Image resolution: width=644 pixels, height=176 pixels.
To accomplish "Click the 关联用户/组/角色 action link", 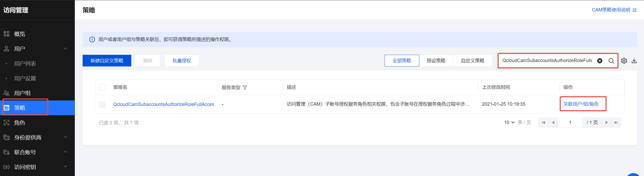I will [581, 104].
